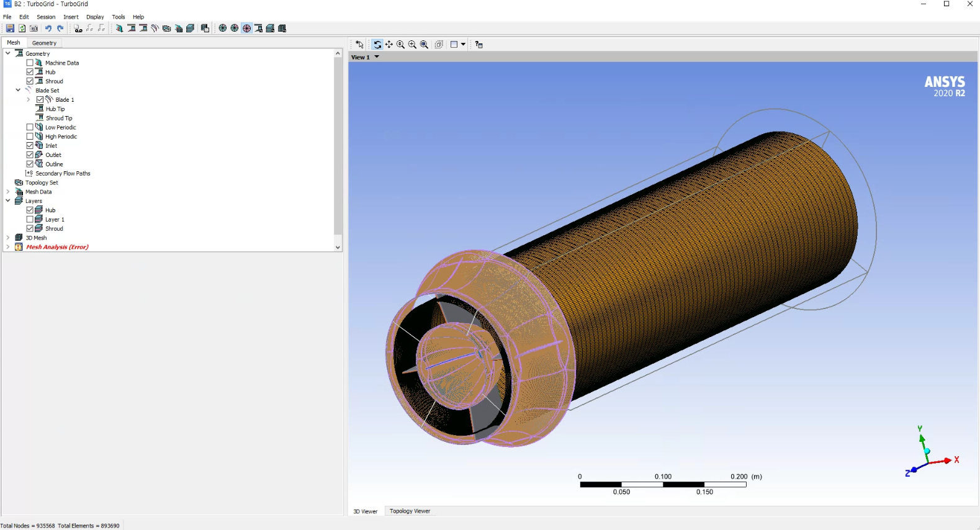Expand the Mesh Data node

[8, 192]
